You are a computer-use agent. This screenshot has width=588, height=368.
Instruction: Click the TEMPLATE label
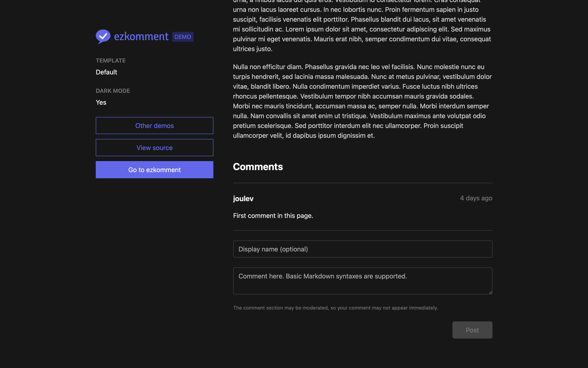click(110, 61)
